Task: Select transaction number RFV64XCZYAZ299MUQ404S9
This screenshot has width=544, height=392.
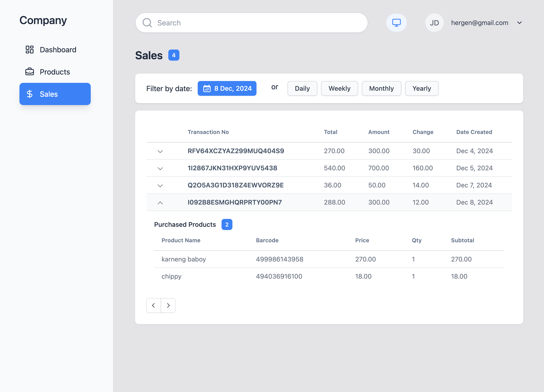Action: tap(236, 151)
